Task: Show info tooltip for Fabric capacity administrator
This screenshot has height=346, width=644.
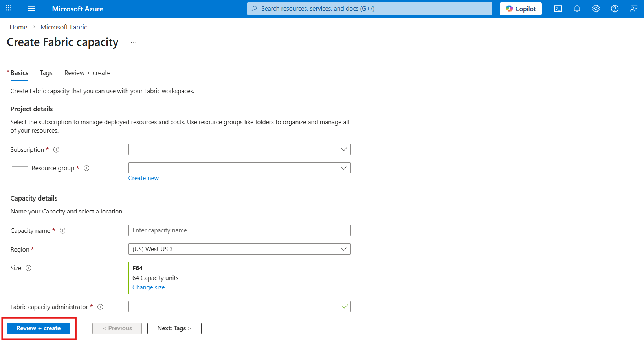Action: 100,307
